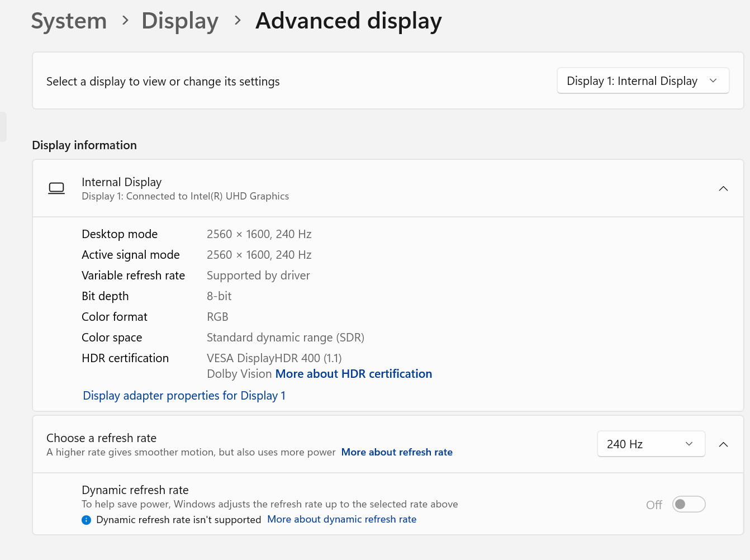
Task: Open More about HDR certification link
Action: coord(354,374)
